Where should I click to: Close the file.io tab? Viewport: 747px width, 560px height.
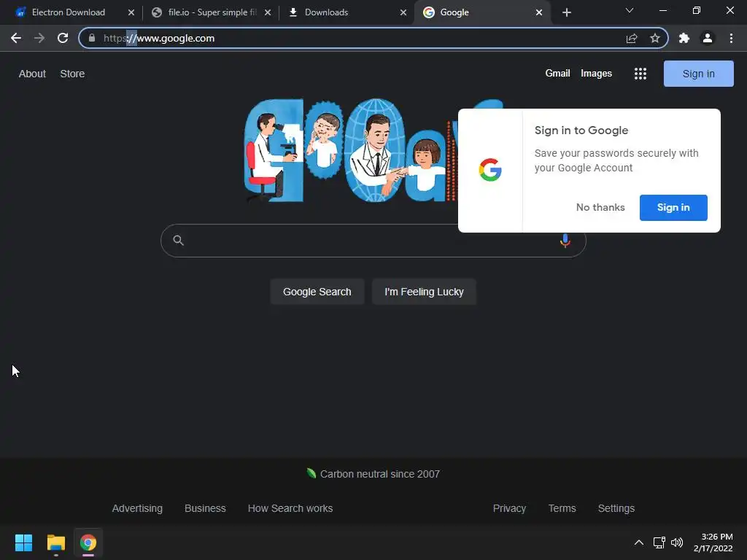point(268,12)
